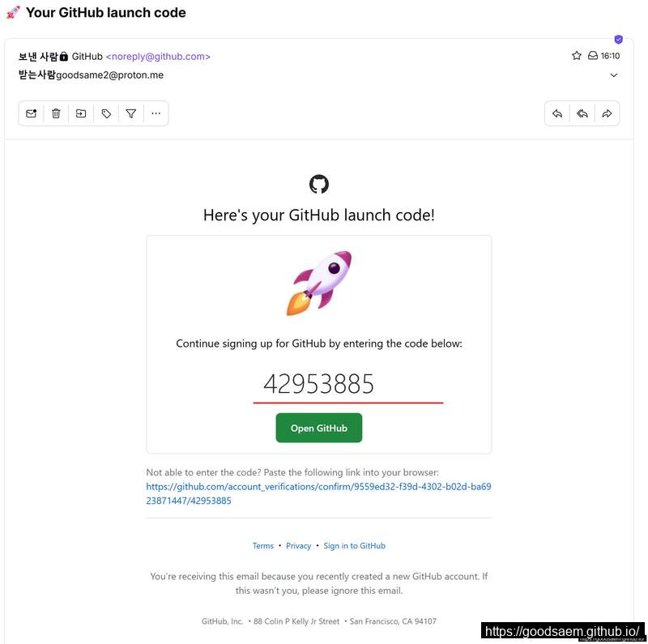Mark message as unread envelope icon
The height and width of the screenshot is (644, 648).
tap(32, 113)
